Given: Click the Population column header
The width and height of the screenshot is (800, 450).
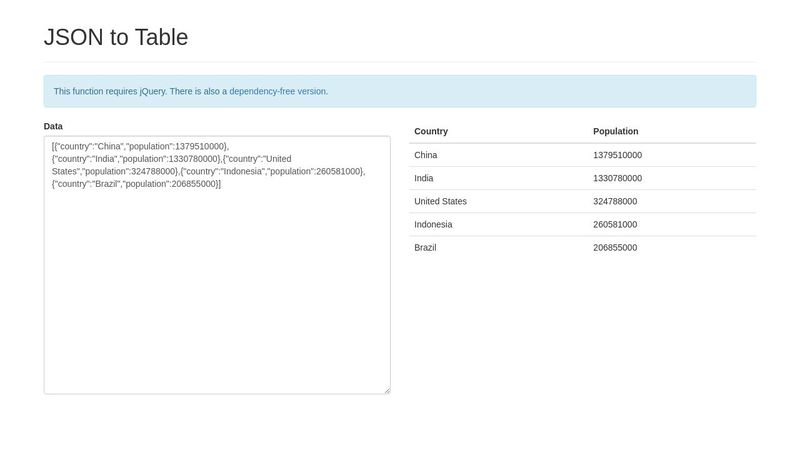Looking at the screenshot, I should pyautogui.click(x=615, y=131).
